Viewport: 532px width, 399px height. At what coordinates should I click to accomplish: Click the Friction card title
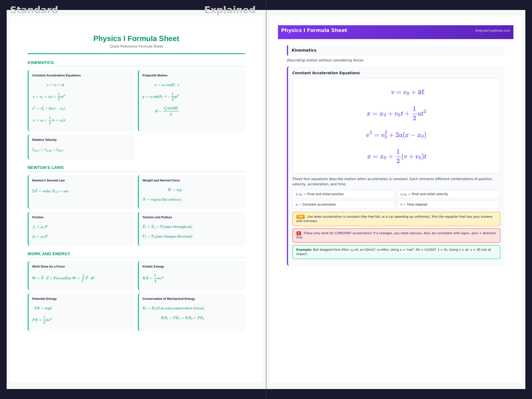(38, 217)
